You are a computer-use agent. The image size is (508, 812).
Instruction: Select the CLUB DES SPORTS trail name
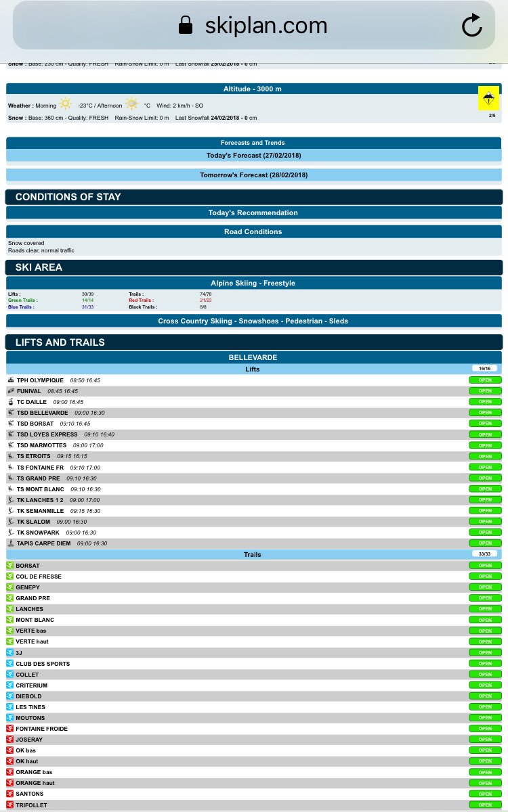(x=43, y=664)
